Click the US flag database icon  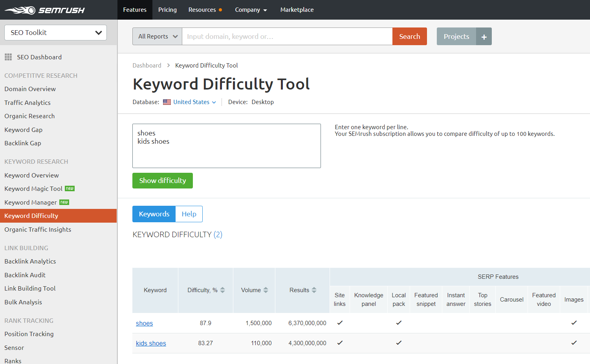pos(167,102)
